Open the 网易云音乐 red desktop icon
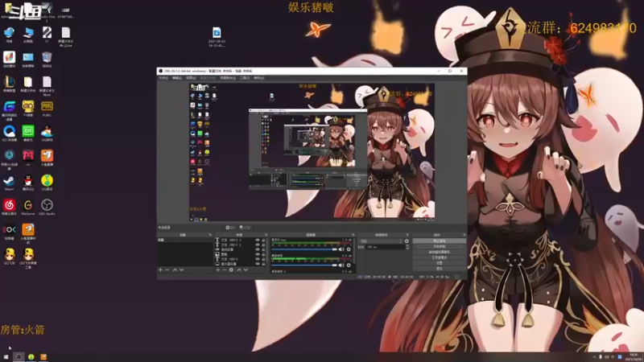The width and height of the screenshot is (644, 362). (9, 208)
